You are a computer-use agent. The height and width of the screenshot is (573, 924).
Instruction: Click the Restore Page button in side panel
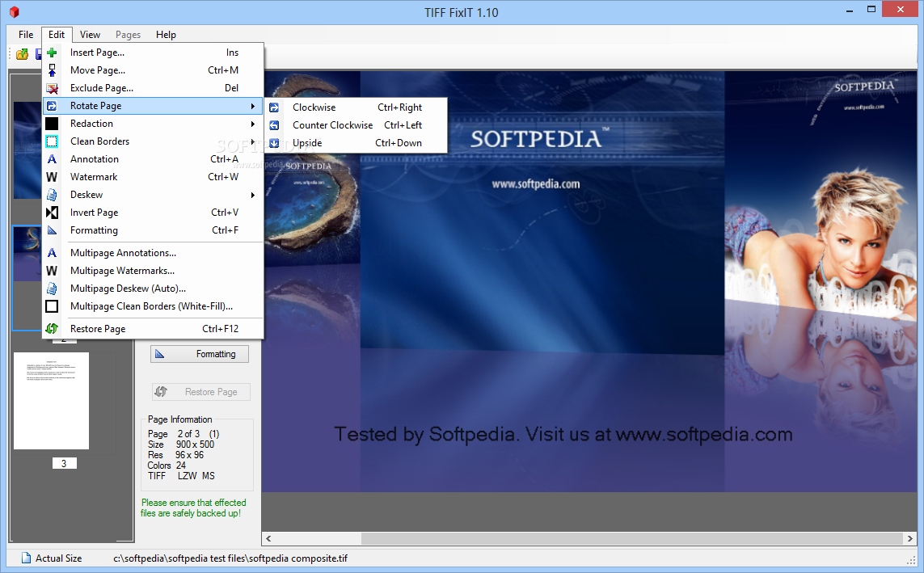point(201,392)
